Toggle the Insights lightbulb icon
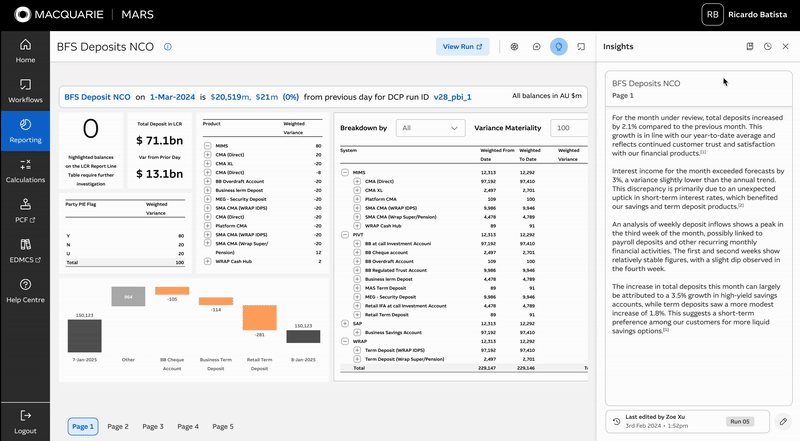Screen dimensions: 800x441 tap(559, 47)
